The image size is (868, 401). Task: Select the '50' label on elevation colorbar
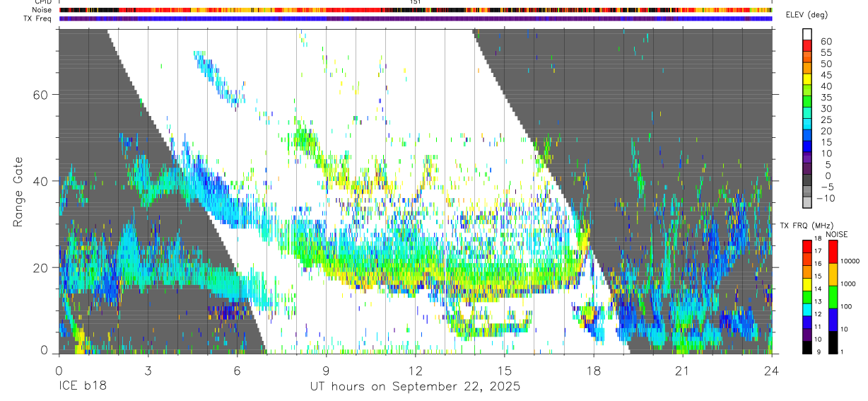(x=826, y=64)
